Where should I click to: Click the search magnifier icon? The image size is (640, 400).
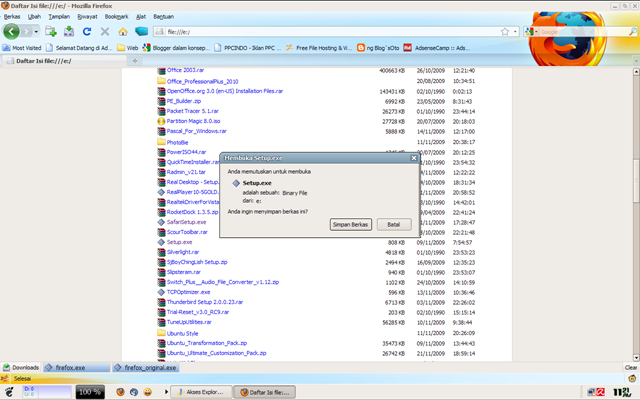[633, 32]
